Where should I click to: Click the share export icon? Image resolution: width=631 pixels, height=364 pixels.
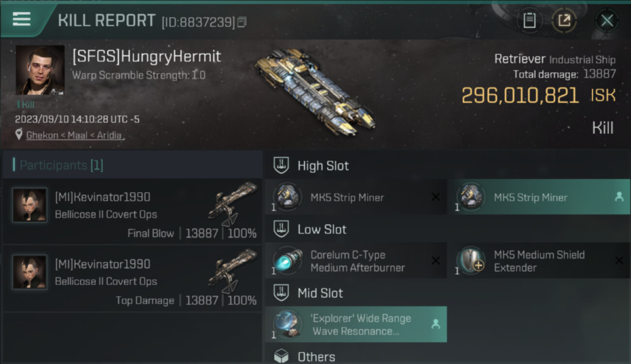pos(564,20)
